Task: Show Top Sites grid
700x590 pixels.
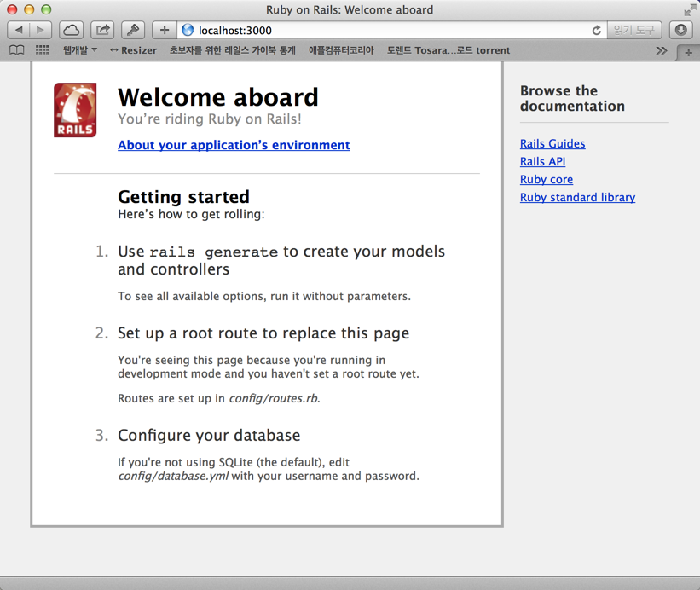Action: (x=42, y=50)
